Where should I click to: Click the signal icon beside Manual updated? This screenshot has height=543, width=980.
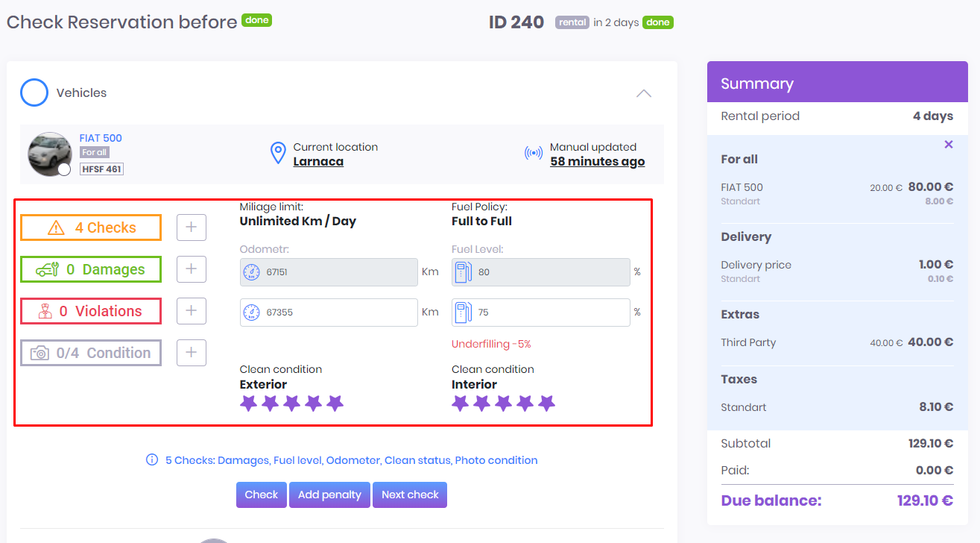[534, 154]
